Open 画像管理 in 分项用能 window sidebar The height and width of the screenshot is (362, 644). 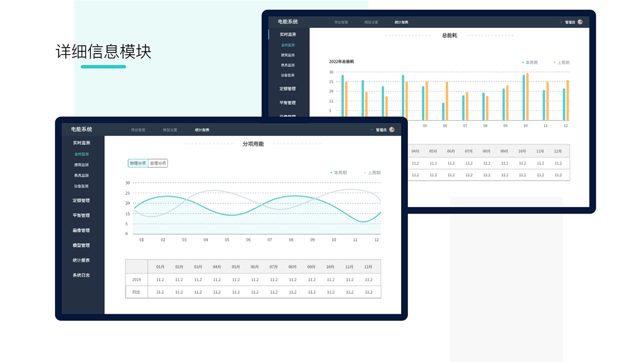[x=82, y=230]
